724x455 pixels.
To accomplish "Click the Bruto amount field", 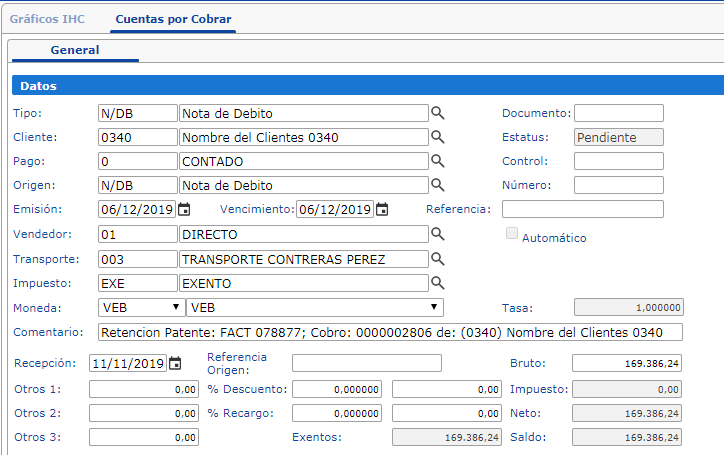I will [627, 363].
